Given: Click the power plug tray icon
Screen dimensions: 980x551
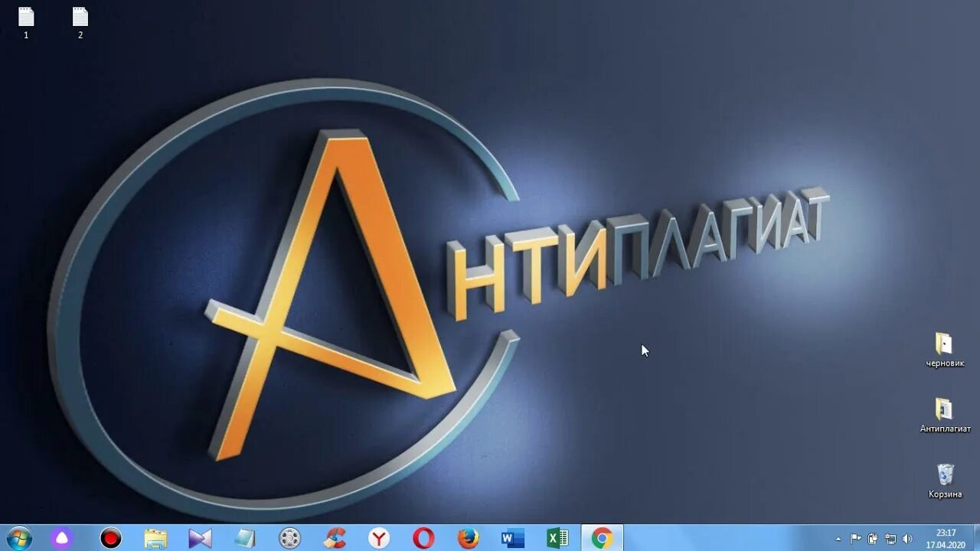Looking at the screenshot, I should (x=873, y=539).
